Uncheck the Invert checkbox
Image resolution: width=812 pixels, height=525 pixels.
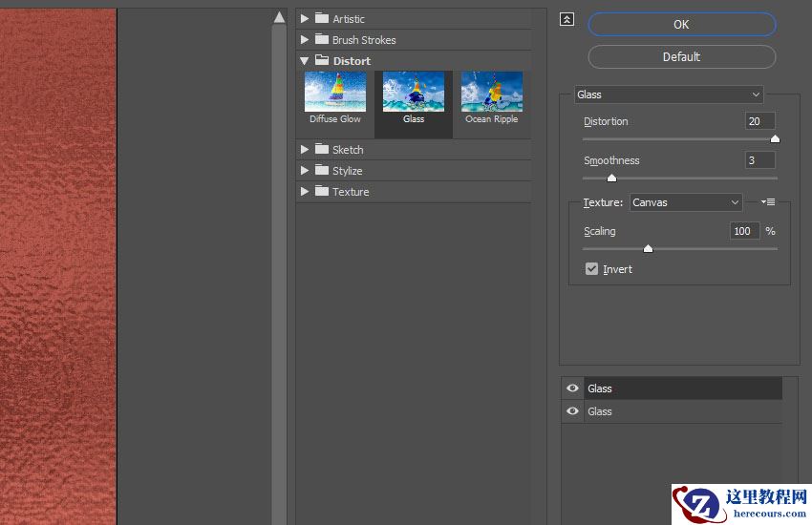(592, 269)
